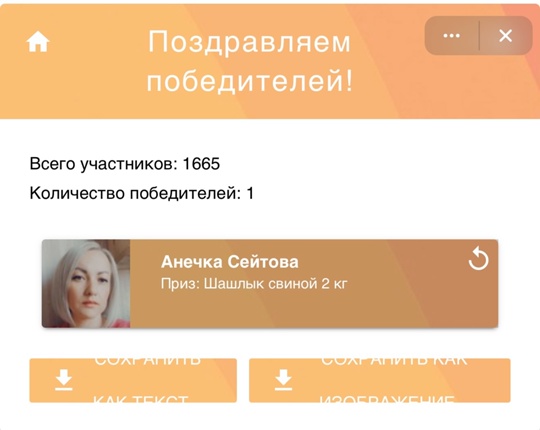The width and height of the screenshot is (540, 430).
Task: Save results via Сохранить как текст button
Action: pos(133,380)
